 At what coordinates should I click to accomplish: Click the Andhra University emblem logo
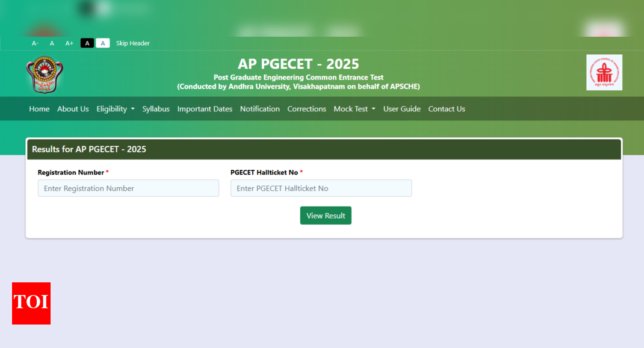pyautogui.click(x=45, y=75)
